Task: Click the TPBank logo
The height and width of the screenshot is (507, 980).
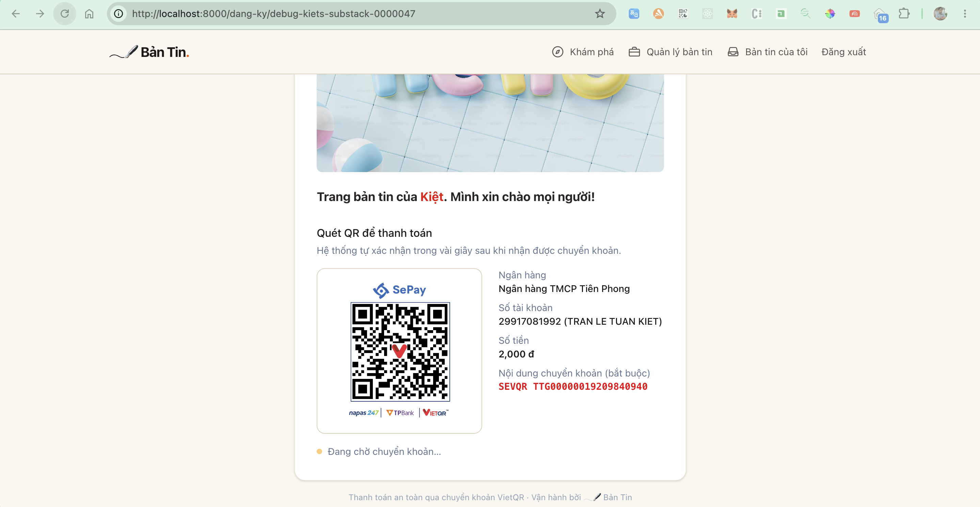Action: (x=400, y=413)
